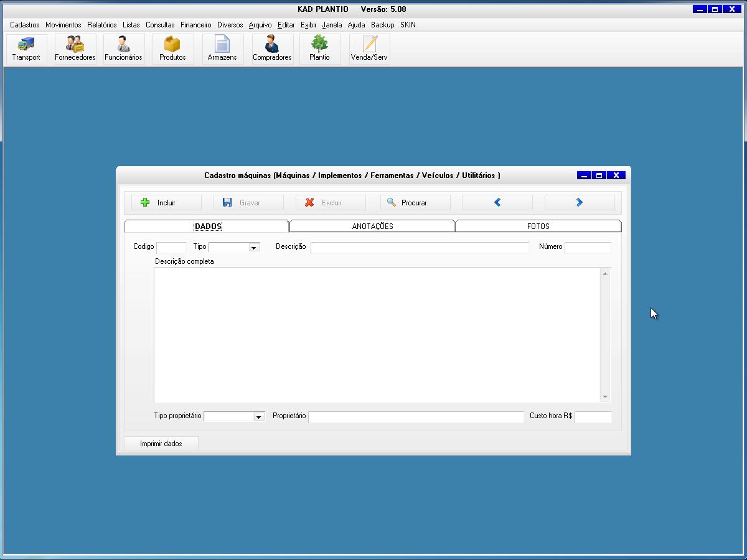The height and width of the screenshot is (560, 747).
Task: Switch to the FOTOS tab
Action: pyautogui.click(x=538, y=226)
